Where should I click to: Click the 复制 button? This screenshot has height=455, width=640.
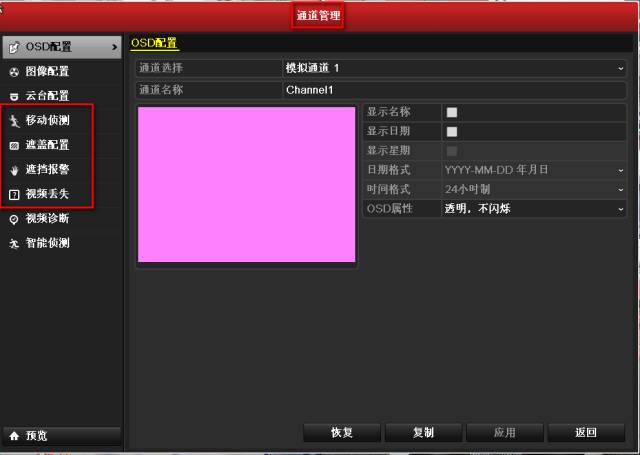pos(423,433)
